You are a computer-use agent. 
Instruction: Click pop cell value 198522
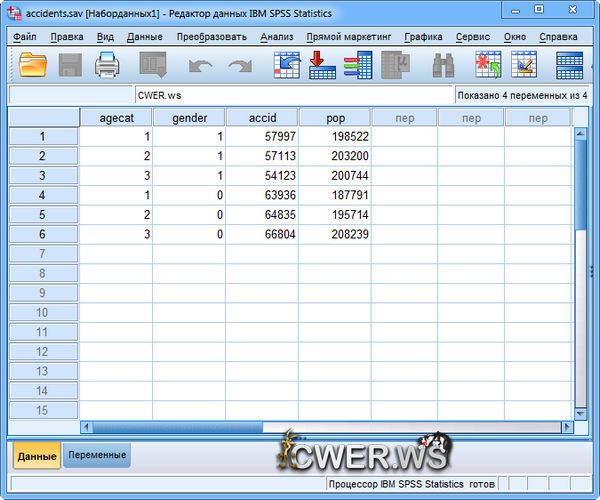click(335, 137)
